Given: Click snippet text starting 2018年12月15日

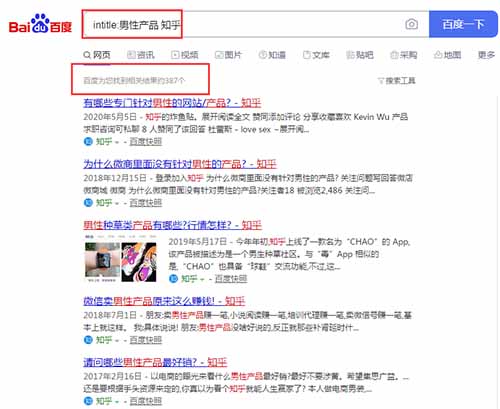Looking at the screenshot, I should [x=248, y=184].
